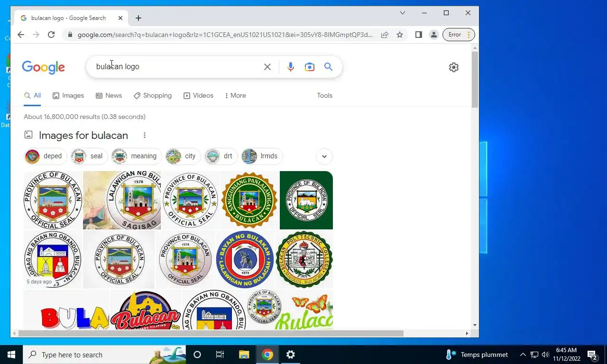Viewport: 607px width, 364px height.
Task: Open the Bayan ng Obando image from 5 days ago
Action: point(53,259)
